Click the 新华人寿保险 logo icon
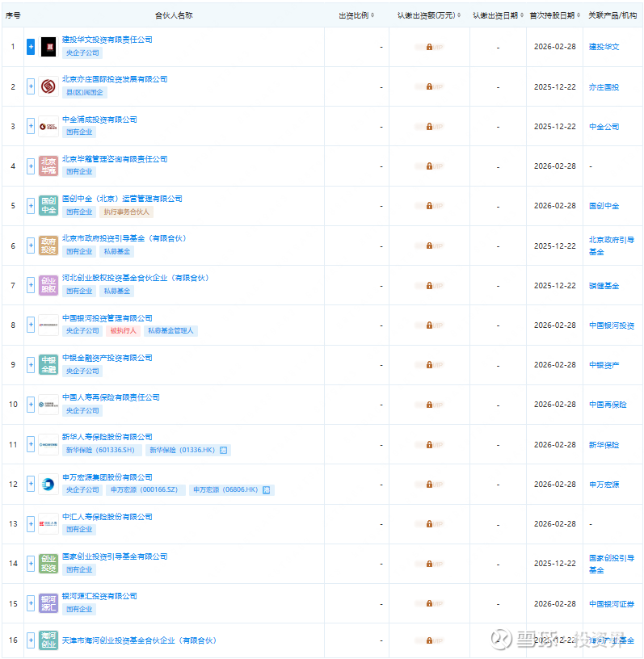 tap(48, 444)
